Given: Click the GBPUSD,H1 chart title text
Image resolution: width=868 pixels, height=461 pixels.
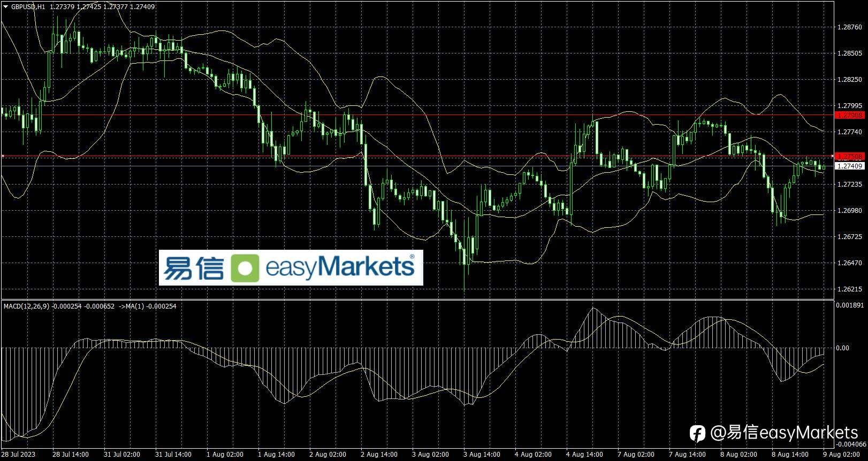Looking at the screenshot, I should (28, 6).
